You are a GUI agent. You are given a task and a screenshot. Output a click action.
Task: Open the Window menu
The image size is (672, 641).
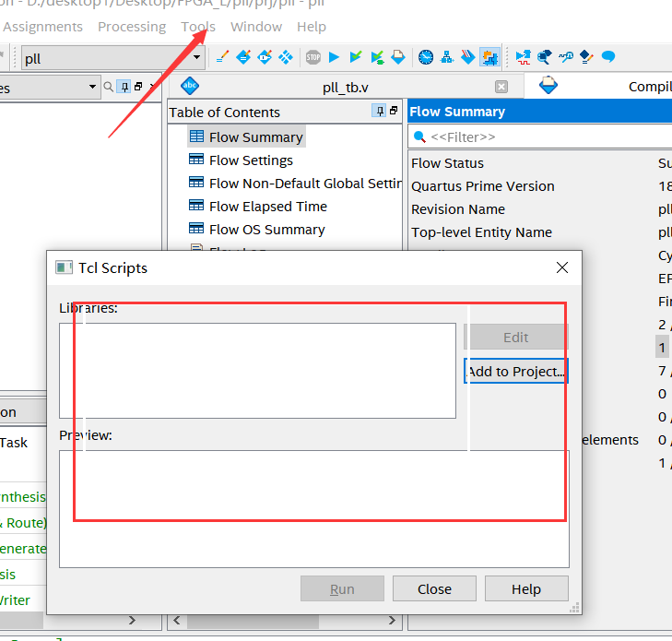[x=256, y=27]
